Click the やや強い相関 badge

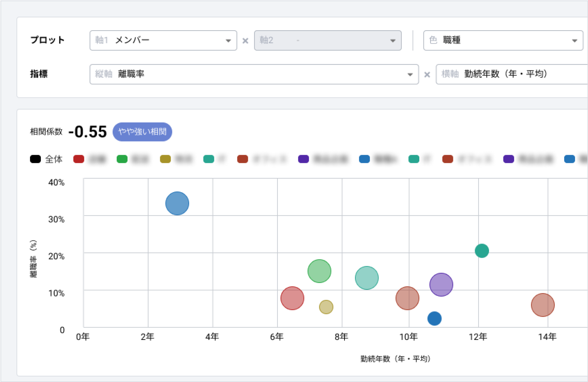point(142,132)
